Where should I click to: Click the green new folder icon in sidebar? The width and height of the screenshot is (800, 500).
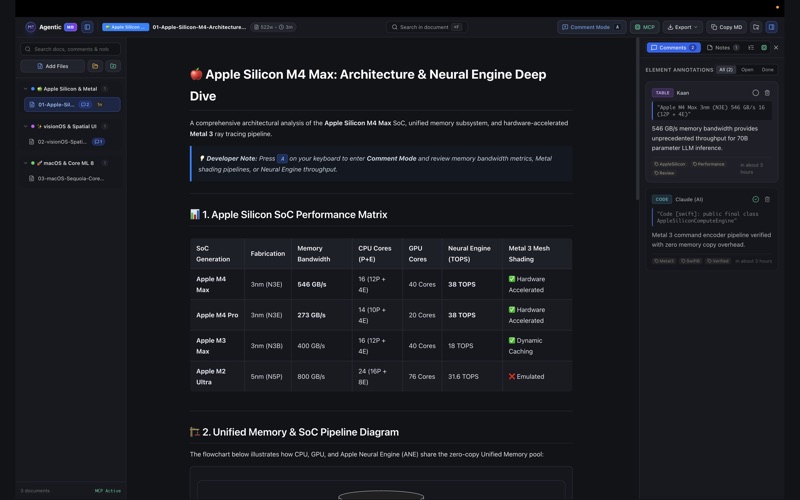pyautogui.click(x=113, y=66)
